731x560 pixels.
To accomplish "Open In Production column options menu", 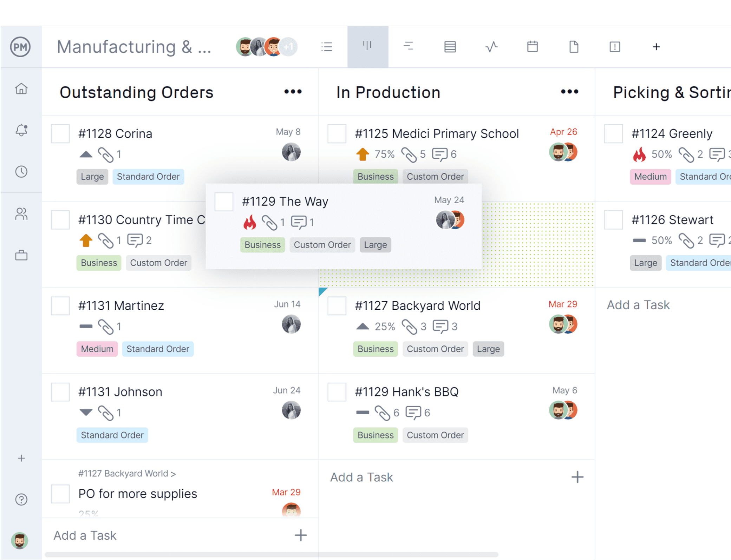I will point(569,92).
